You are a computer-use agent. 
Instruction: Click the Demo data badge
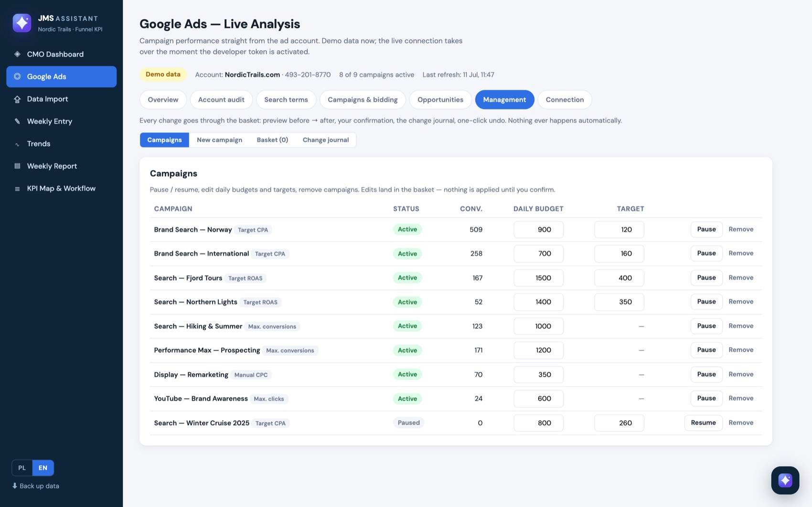(x=163, y=74)
